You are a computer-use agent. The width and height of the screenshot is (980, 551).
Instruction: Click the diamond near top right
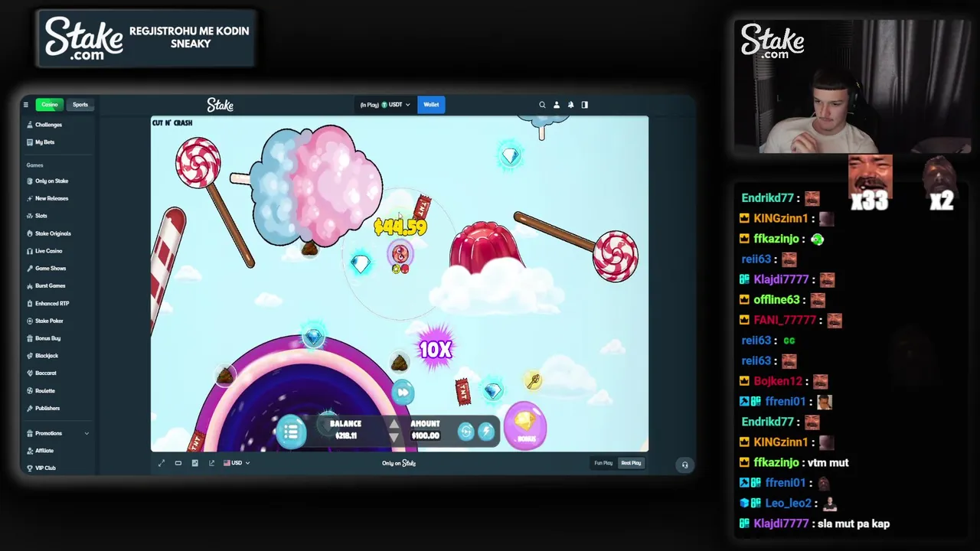pos(511,155)
